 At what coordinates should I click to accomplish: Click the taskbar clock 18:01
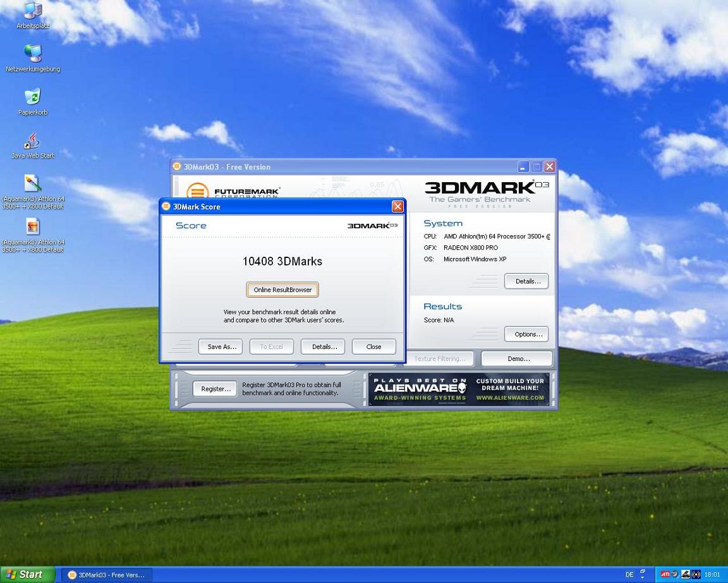coord(712,575)
